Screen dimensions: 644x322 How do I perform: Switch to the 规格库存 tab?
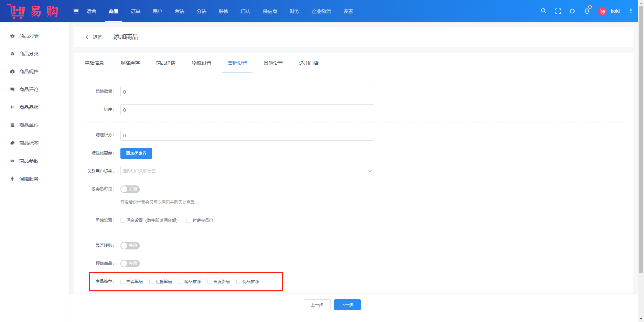point(130,63)
